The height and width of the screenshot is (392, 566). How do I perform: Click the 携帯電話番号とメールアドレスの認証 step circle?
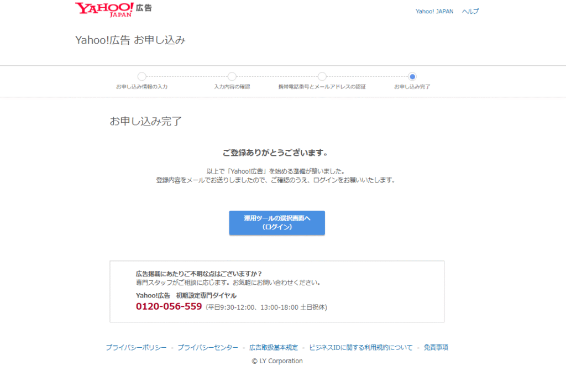(321, 76)
